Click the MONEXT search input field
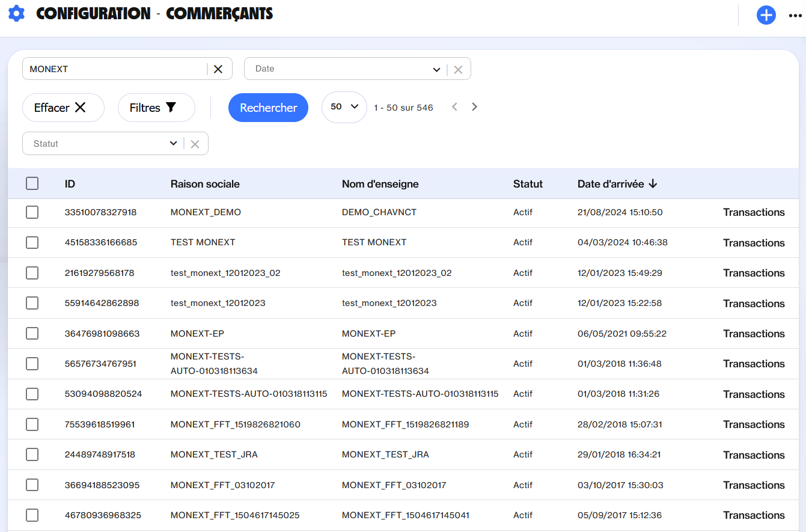 tap(114, 69)
